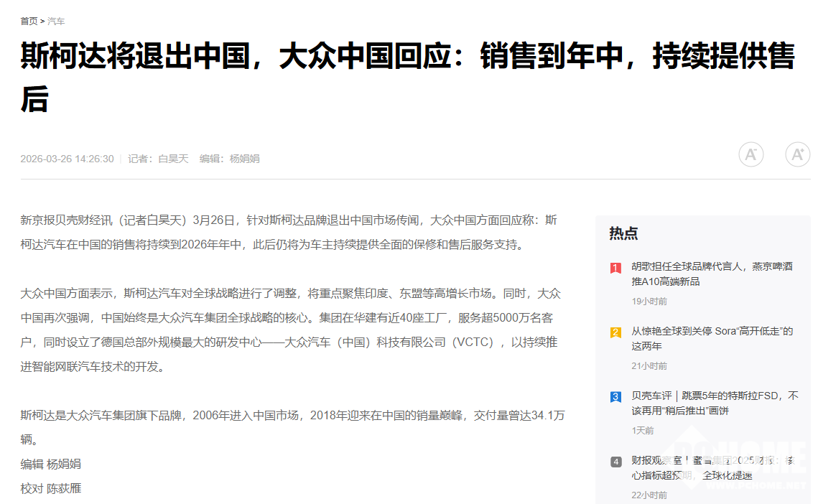The width and height of the screenshot is (818, 504).
Task: Go to 首页 in the breadcrumb
Action: point(29,22)
